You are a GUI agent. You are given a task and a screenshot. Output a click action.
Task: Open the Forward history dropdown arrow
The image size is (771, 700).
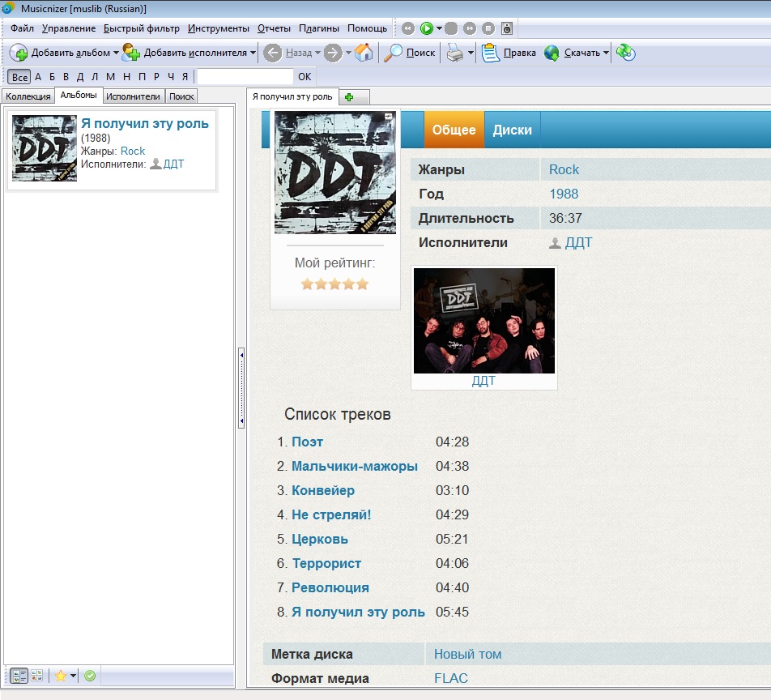coord(348,53)
